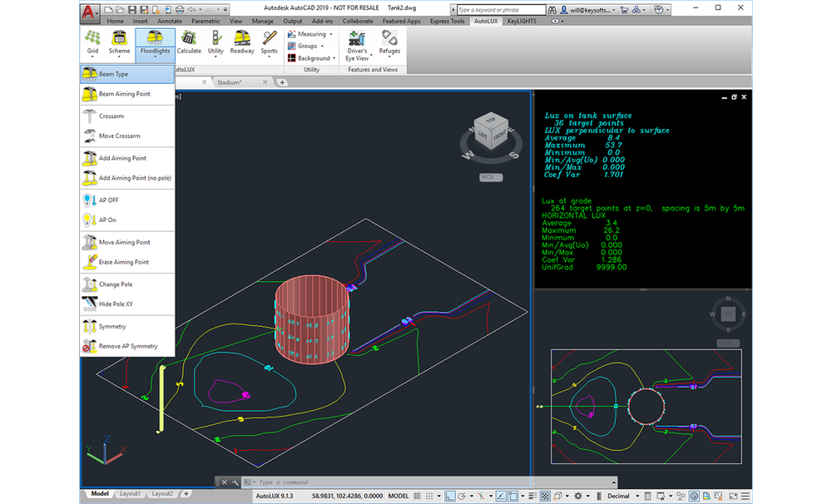Open the Utility ribbon tool
This screenshot has height=504, width=832.
(215, 43)
